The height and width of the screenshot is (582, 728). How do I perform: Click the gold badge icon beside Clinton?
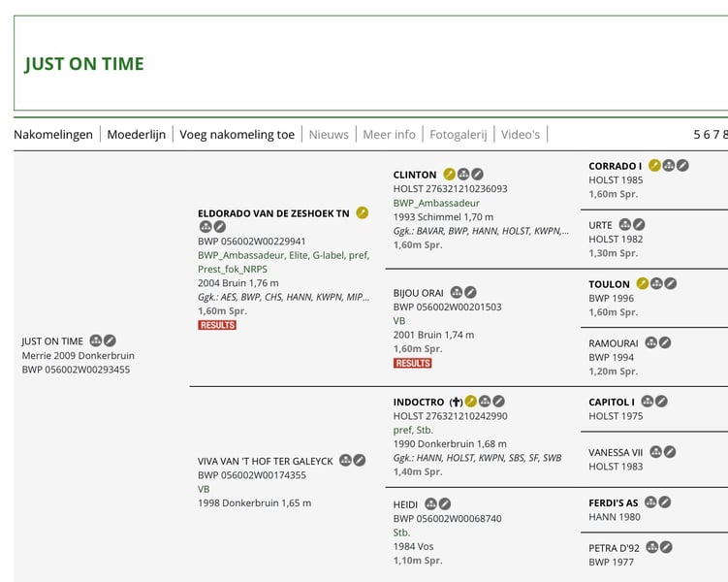pyautogui.click(x=450, y=175)
